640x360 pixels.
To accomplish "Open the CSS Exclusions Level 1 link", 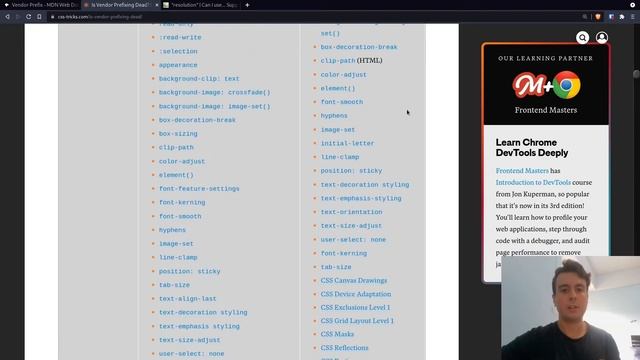I will [355, 307].
